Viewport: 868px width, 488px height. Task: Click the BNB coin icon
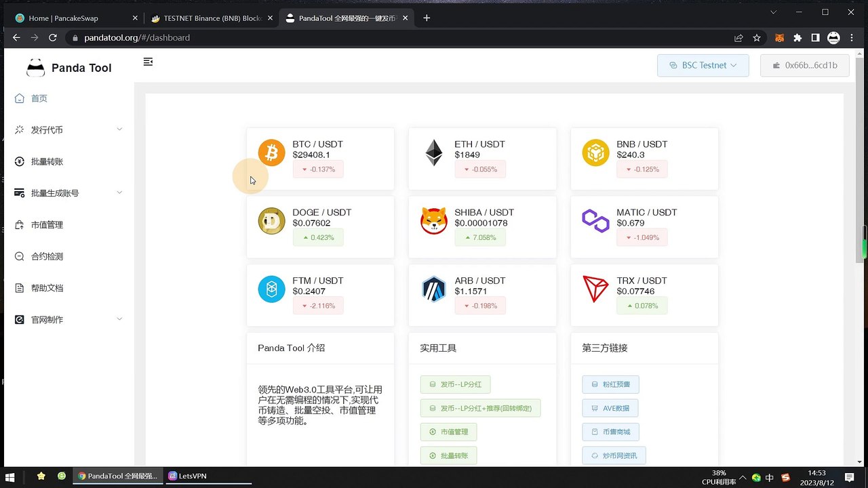595,152
